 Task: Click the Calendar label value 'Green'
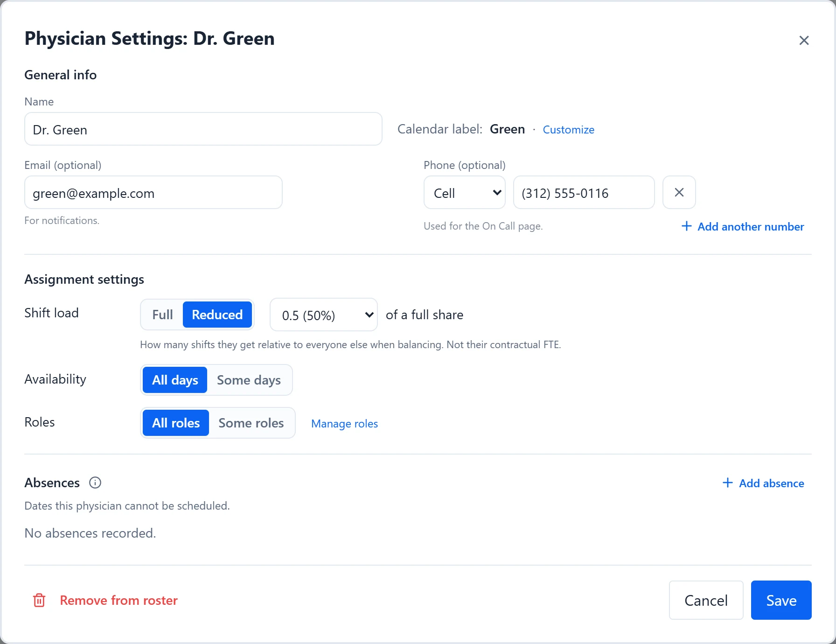point(508,129)
